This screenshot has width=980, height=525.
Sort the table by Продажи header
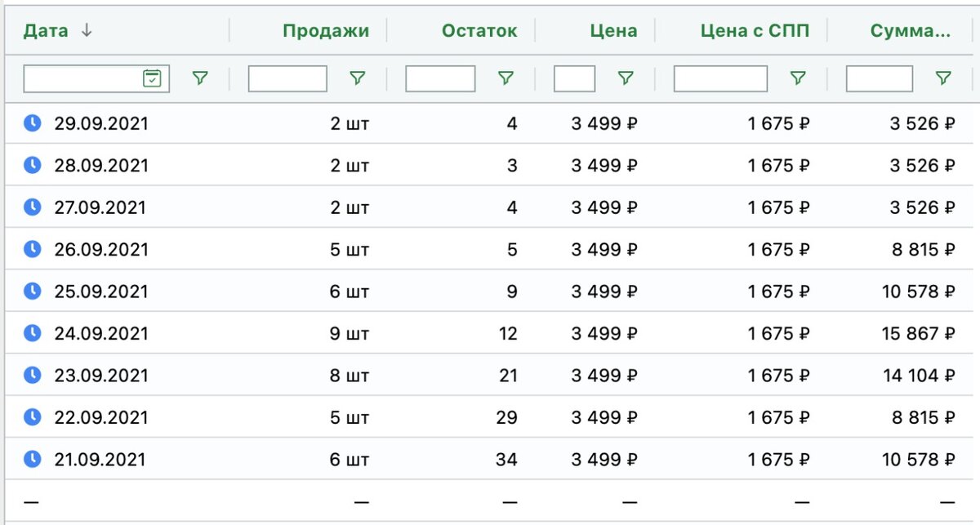click(327, 30)
